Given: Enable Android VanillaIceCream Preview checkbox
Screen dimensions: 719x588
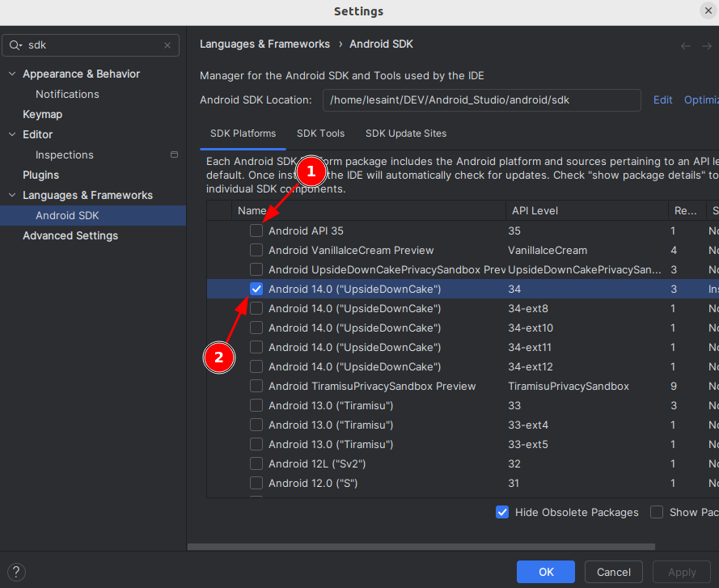Looking at the screenshot, I should tap(256, 250).
